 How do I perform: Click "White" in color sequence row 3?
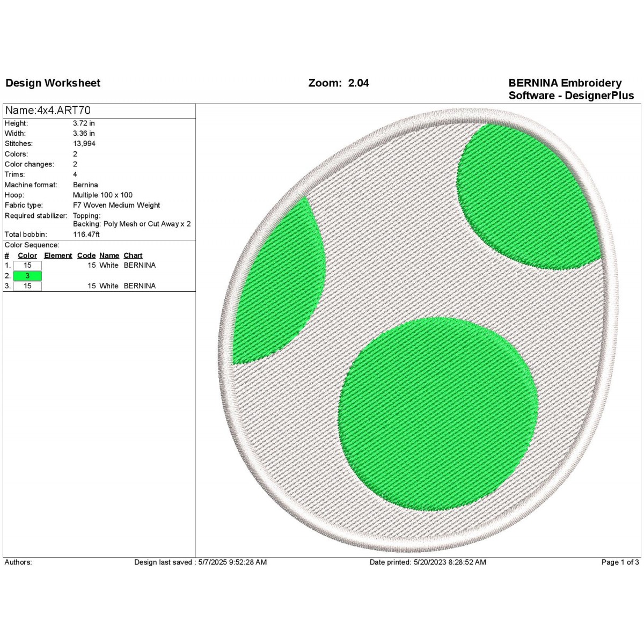[109, 286]
